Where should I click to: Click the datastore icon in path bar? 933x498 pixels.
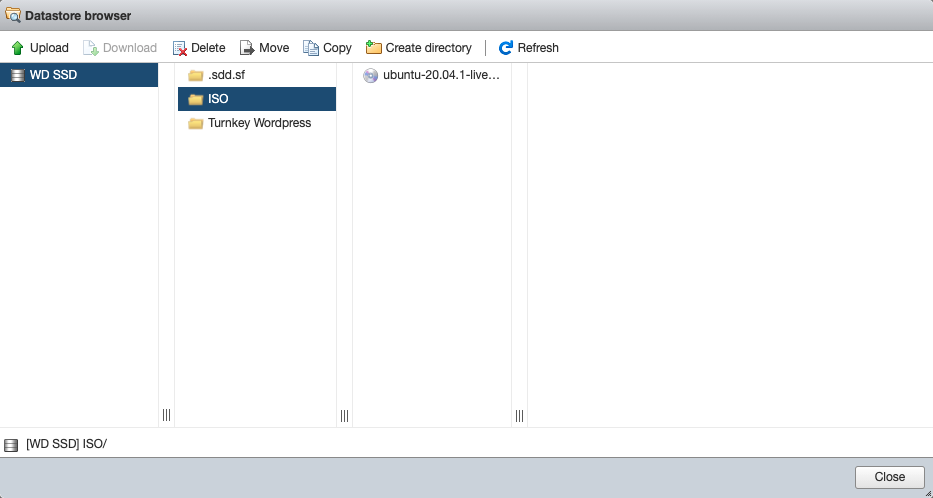pyautogui.click(x=11, y=445)
